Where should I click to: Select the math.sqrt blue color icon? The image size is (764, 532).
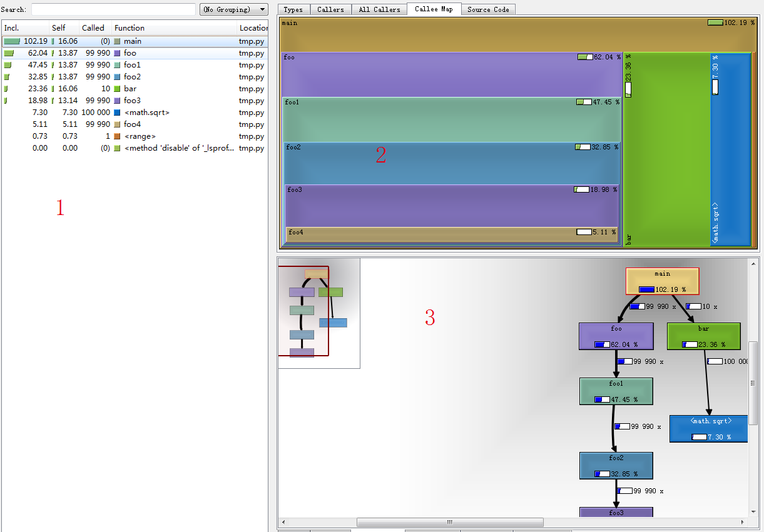(117, 113)
